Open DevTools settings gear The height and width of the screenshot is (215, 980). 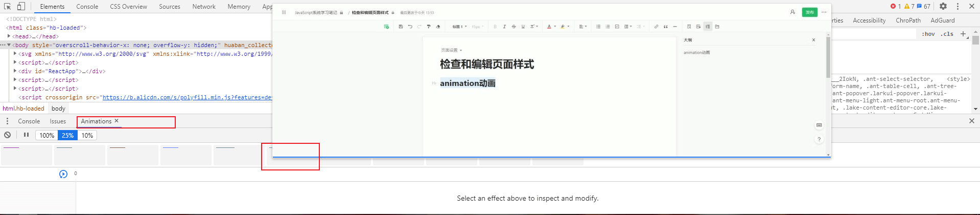tap(943, 6)
